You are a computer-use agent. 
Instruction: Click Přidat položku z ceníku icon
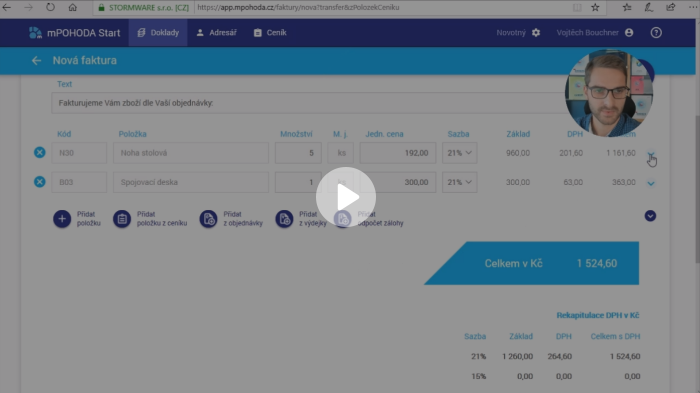click(x=121, y=219)
